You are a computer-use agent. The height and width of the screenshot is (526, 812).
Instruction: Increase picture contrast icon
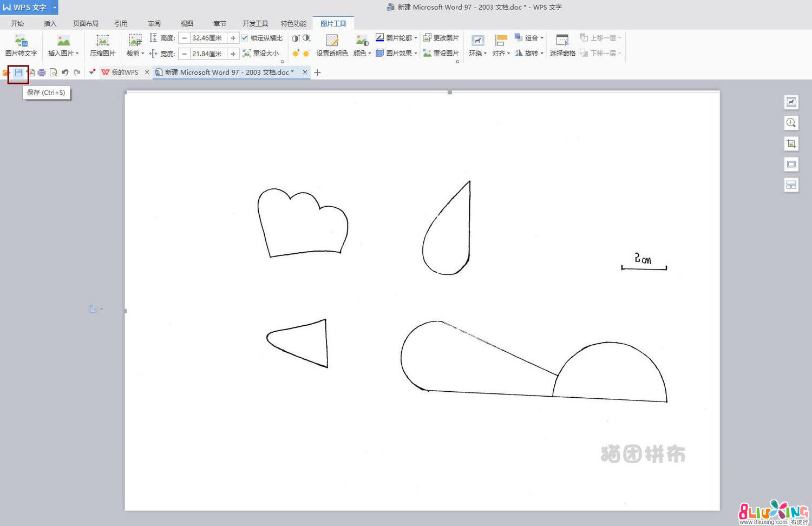click(x=296, y=38)
